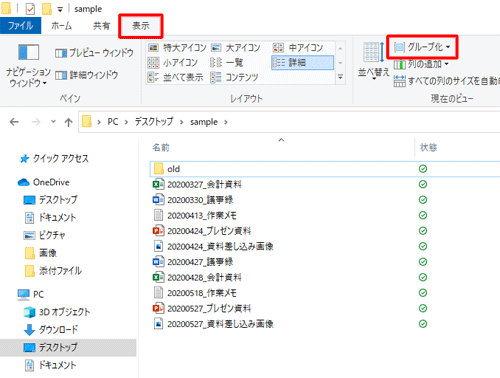Open ドキュメント under PC

pyautogui.click(x=50, y=365)
